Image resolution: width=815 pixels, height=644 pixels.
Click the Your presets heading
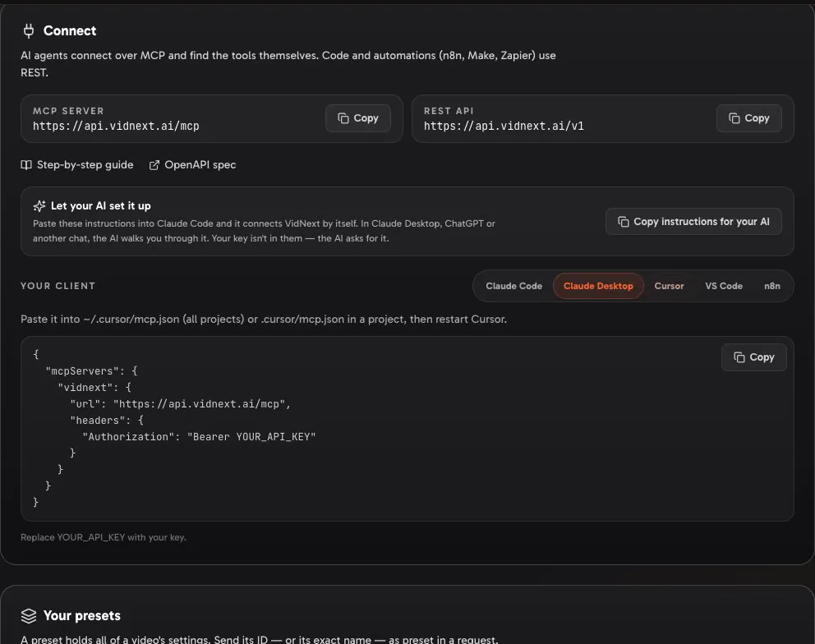tap(82, 616)
